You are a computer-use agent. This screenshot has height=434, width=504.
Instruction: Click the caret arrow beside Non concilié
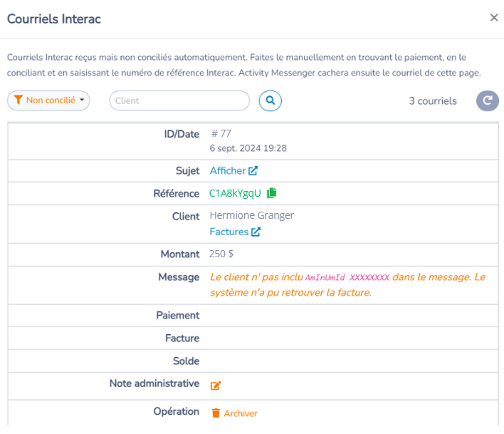(83, 100)
